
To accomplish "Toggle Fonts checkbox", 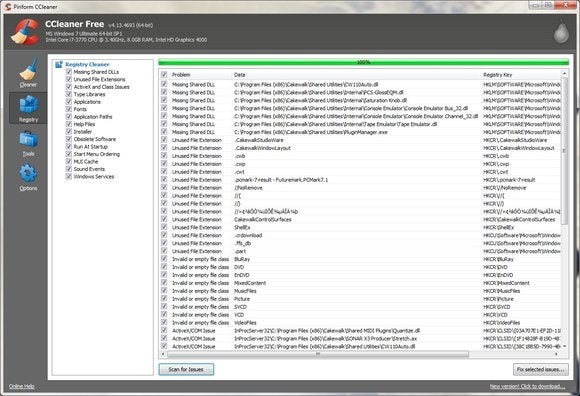I will 68,109.
